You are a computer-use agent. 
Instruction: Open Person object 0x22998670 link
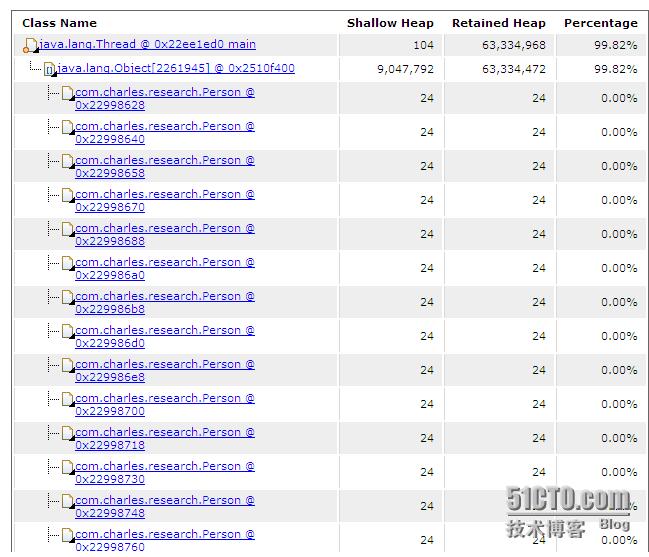165,200
